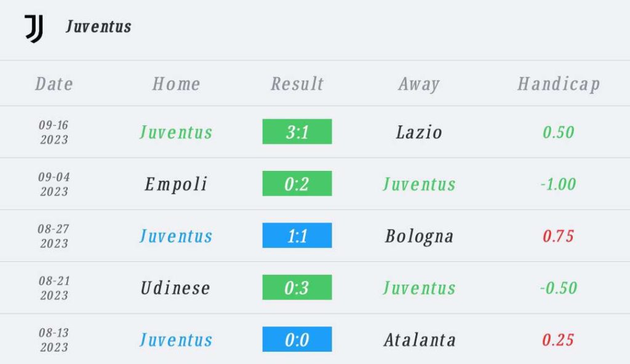Open the 1:1 Bologna result badge
630x364 pixels.
[297, 235]
